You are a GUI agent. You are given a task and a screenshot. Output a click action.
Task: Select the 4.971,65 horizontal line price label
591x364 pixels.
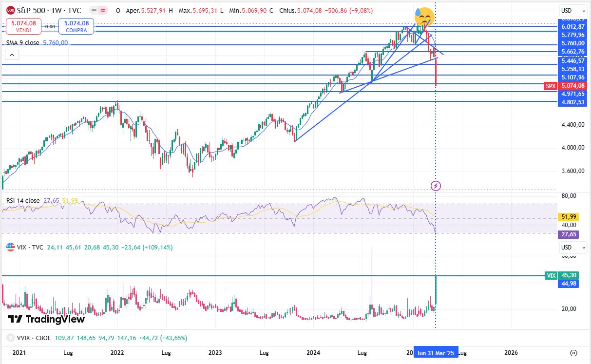click(572, 94)
